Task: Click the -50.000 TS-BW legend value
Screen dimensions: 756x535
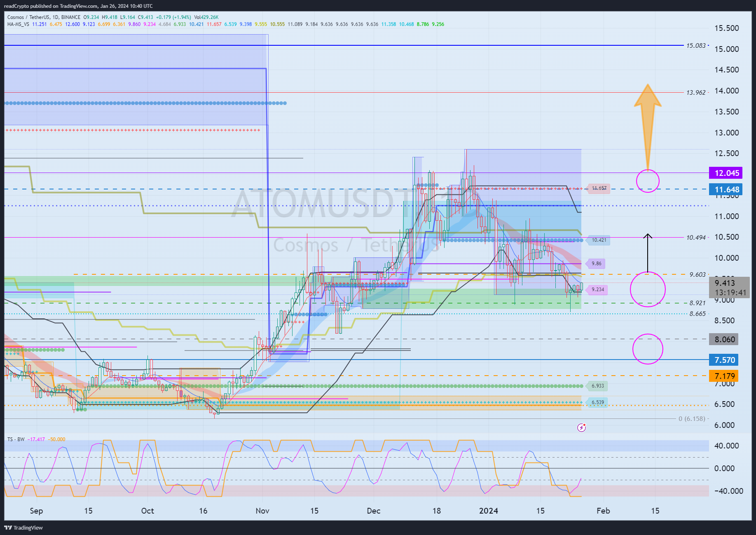Action: click(x=56, y=439)
